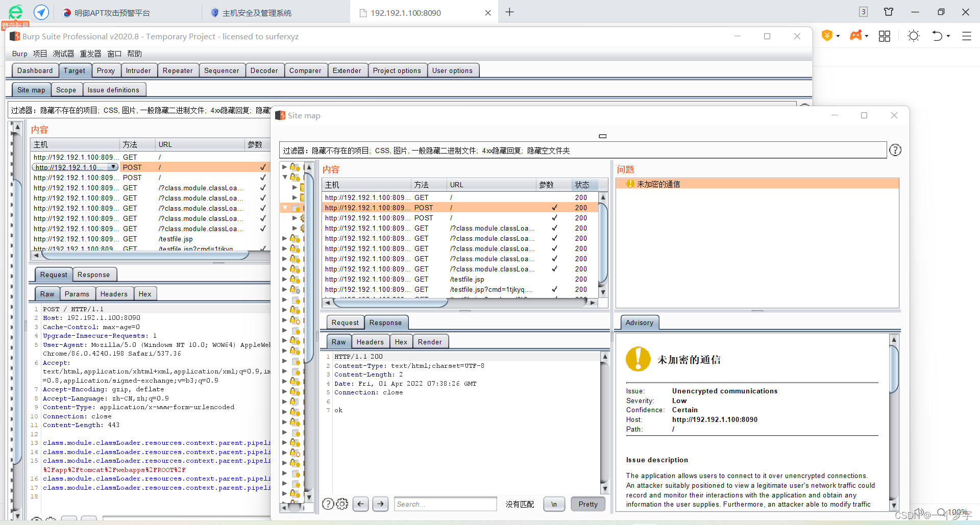Open dropdown arrow next to undo icon
The width and height of the screenshot is (980, 525).
(x=948, y=36)
